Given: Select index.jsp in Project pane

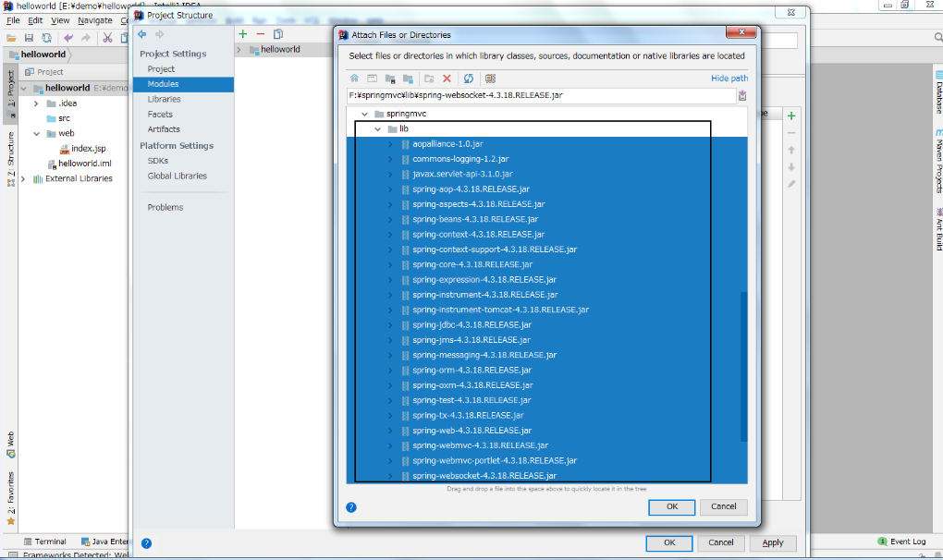Looking at the screenshot, I should tap(83, 149).
